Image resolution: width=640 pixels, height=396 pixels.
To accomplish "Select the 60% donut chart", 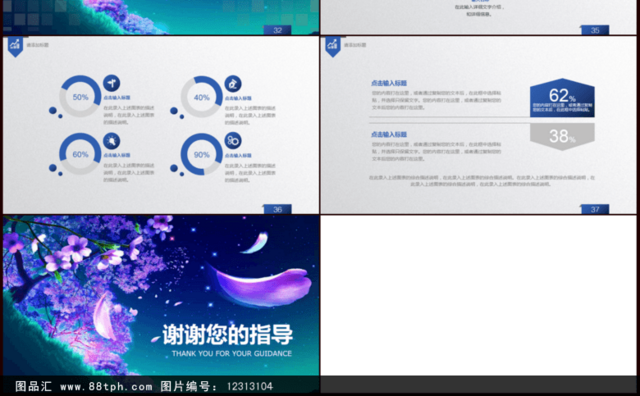I will 80,154.
